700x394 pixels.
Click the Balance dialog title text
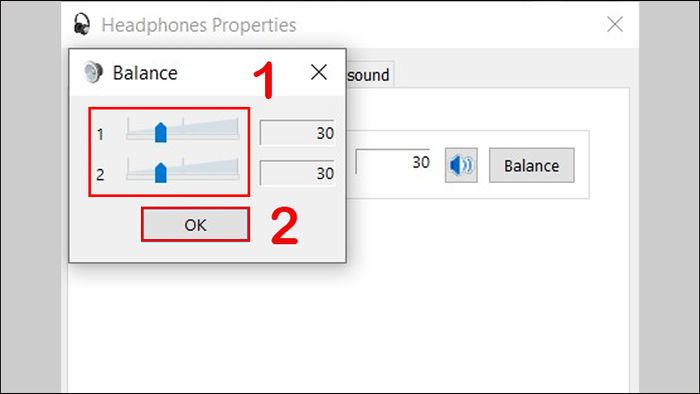pos(145,73)
